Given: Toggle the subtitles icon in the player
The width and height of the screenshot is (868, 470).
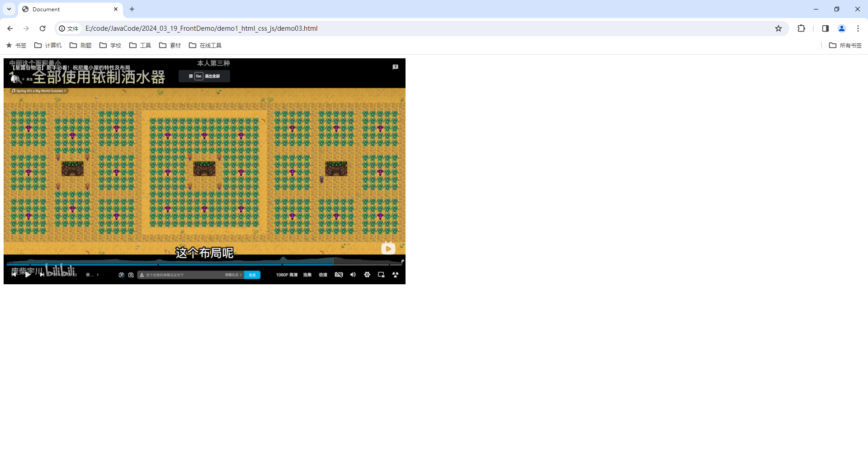Looking at the screenshot, I should [x=339, y=275].
